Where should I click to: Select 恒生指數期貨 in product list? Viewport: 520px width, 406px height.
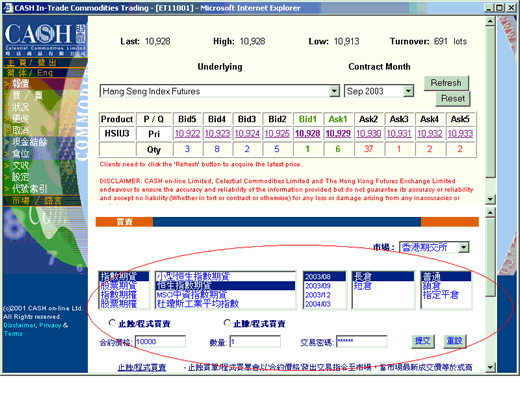[x=226, y=286]
